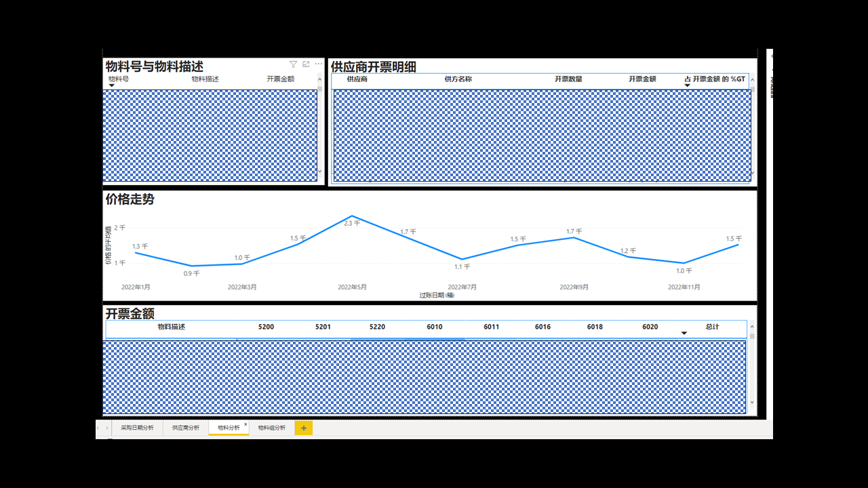Select the 价格走势 chart title
Viewport: 868px width, 488px height.
click(x=130, y=199)
